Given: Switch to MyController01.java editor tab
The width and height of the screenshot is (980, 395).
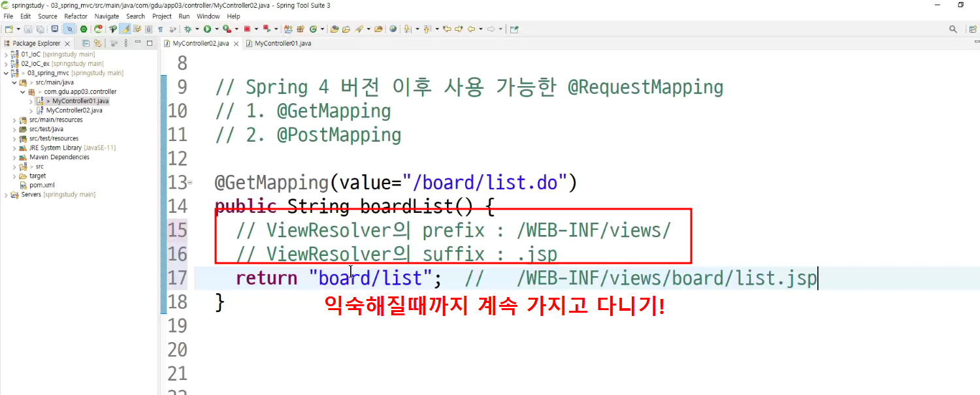Looking at the screenshot, I should tap(278, 44).
